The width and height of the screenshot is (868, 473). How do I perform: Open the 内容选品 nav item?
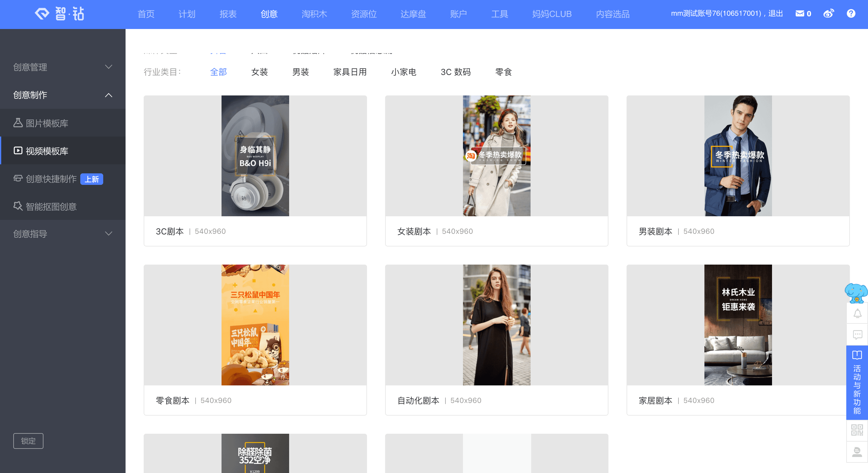point(613,14)
